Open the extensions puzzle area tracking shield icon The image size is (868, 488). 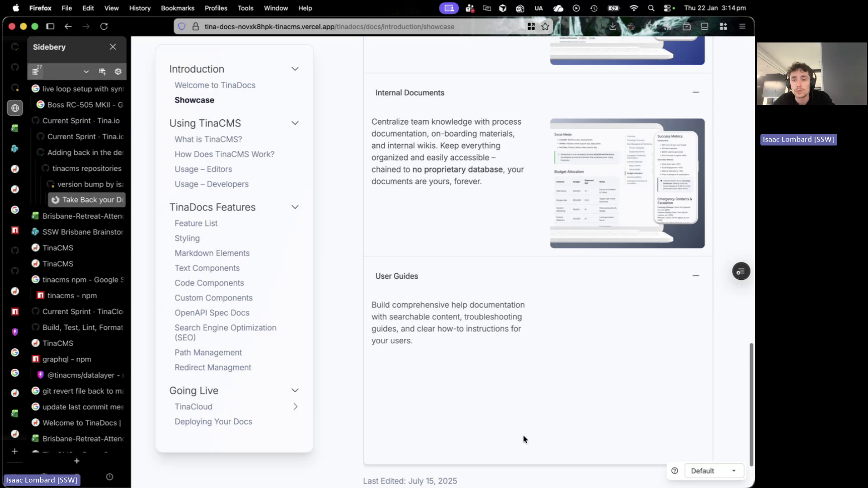tap(182, 27)
